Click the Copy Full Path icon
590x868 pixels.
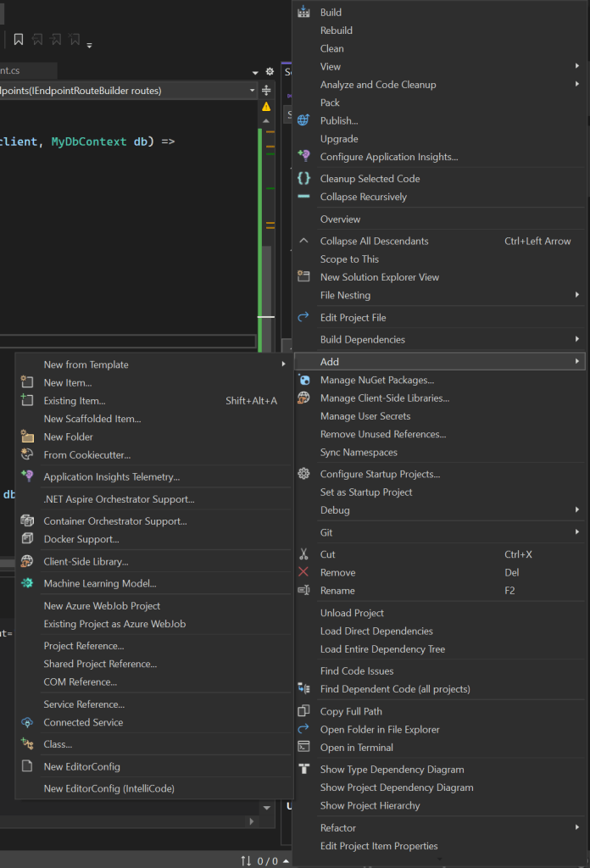pyautogui.click(x=303, y=711)
